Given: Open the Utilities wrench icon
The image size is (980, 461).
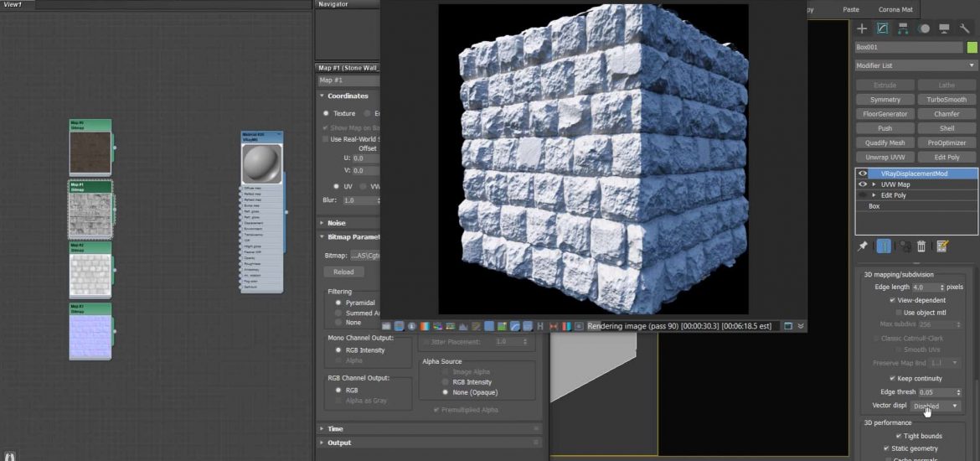Looking at the screenshot, I should click(965, 28).
